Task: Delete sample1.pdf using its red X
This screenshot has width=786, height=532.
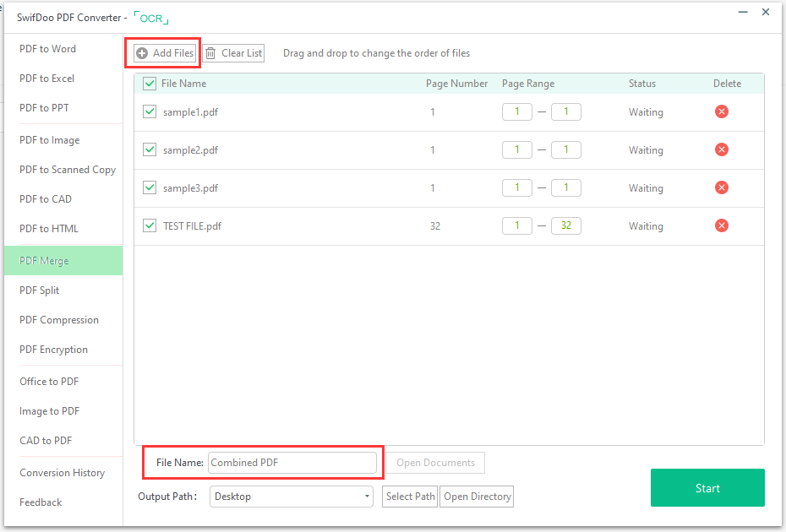Action: [x=721, y=111]
